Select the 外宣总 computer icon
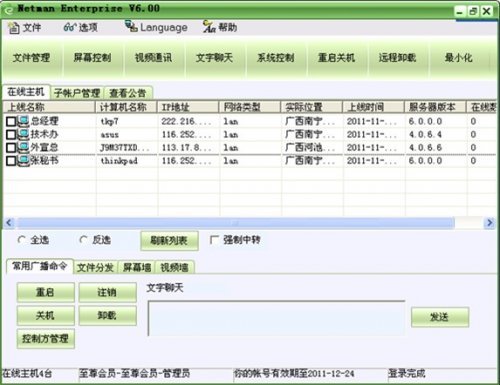The width and height of the screenshot is (500, 385). pos(23,147)
